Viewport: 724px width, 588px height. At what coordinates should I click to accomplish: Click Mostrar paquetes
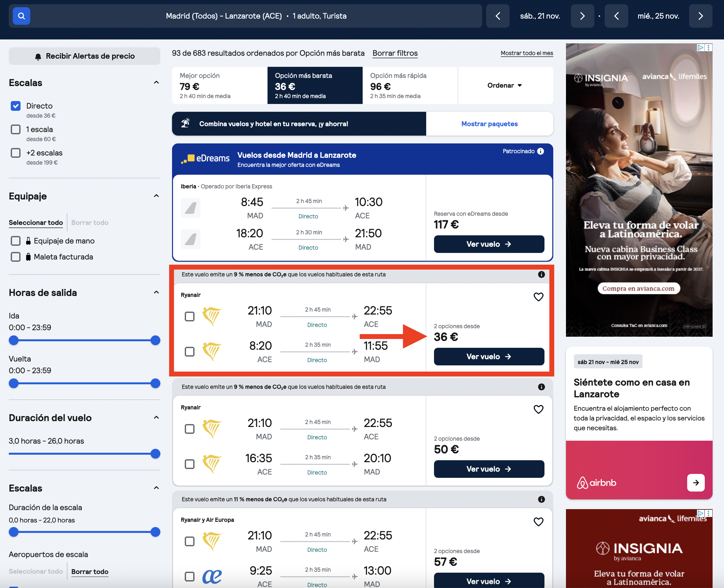pyautogui.click(x=489, y=124)
